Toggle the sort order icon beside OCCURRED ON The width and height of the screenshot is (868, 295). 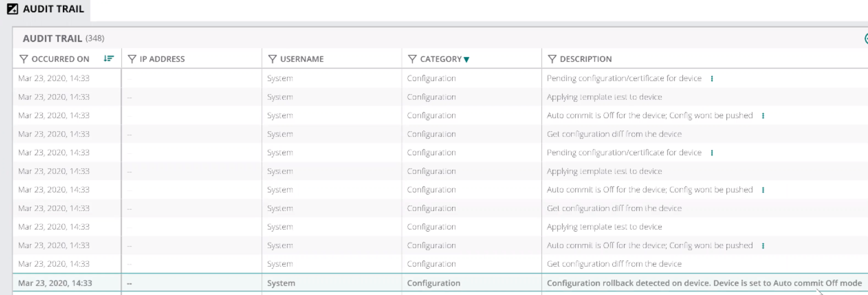pos(108,59)
